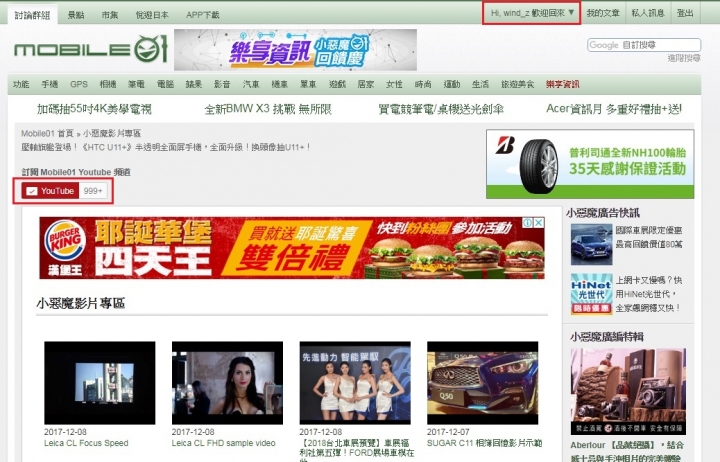This screenshot has height=462, width=720.
Task: Open the 手機 category menu
Action: click(50, 84)
